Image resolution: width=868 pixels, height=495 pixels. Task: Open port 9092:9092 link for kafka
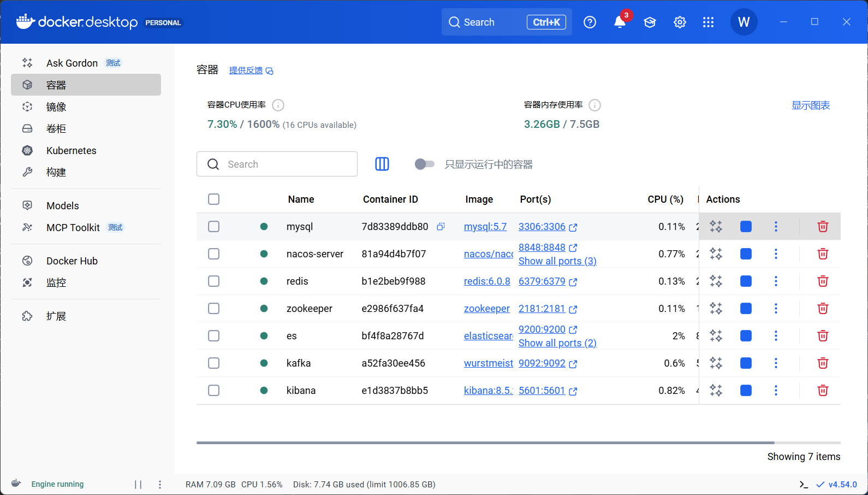point(548,363)
